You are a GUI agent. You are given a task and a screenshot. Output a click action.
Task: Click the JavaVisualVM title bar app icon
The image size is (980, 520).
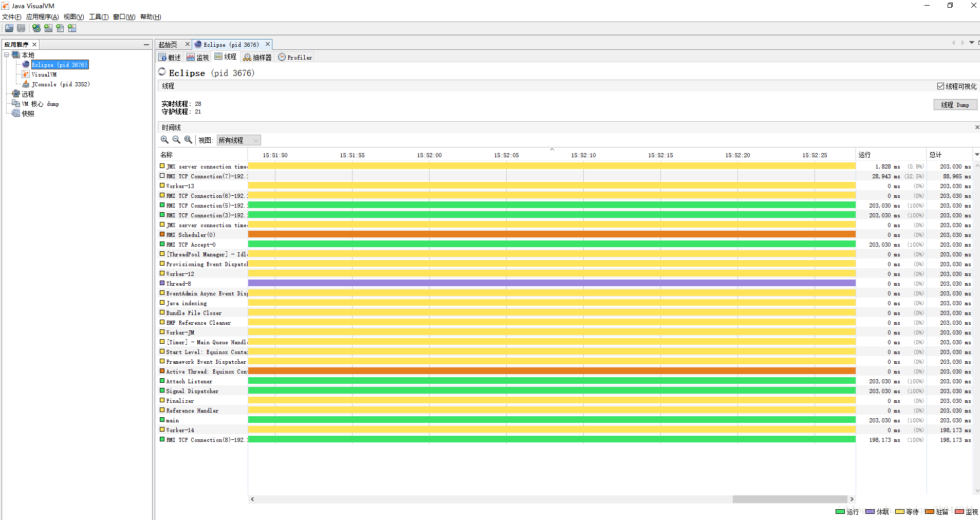[5, 6]
